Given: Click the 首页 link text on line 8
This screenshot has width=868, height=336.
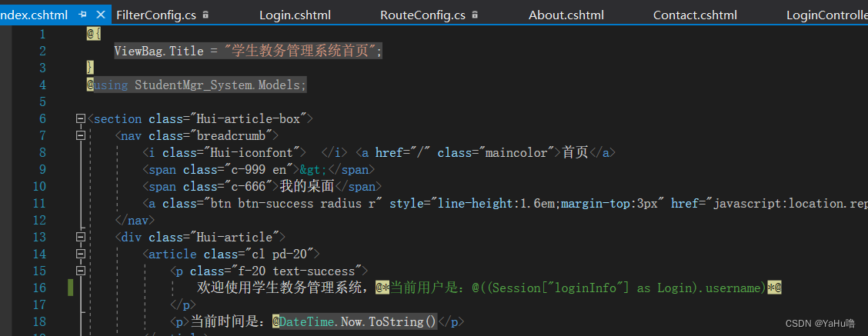Looking at the screenshot, I should coord(575,152).
